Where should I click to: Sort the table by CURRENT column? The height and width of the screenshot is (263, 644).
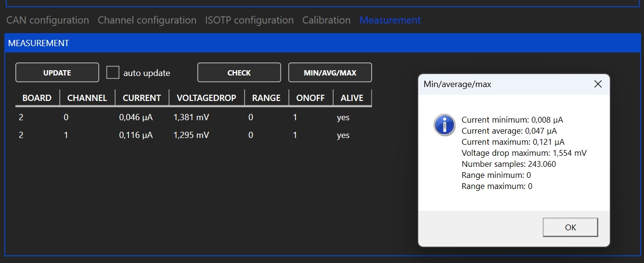(142, 98)
